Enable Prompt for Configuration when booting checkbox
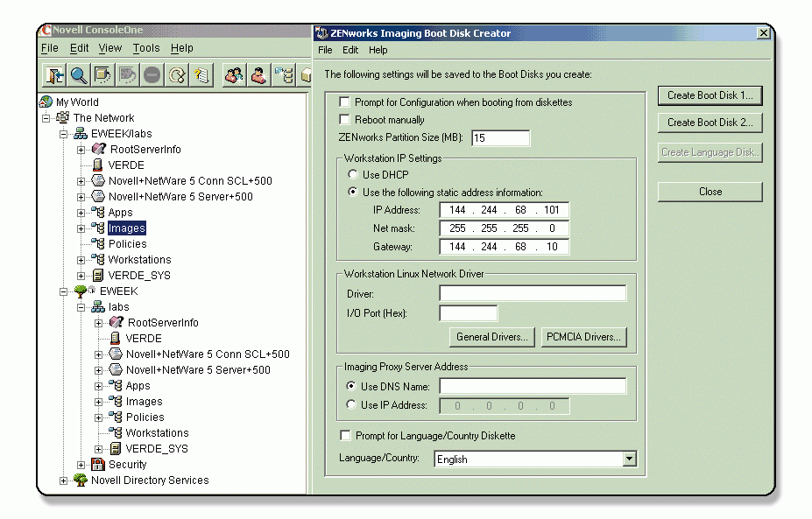Viewport: 812px width, 519px height. 344,102
